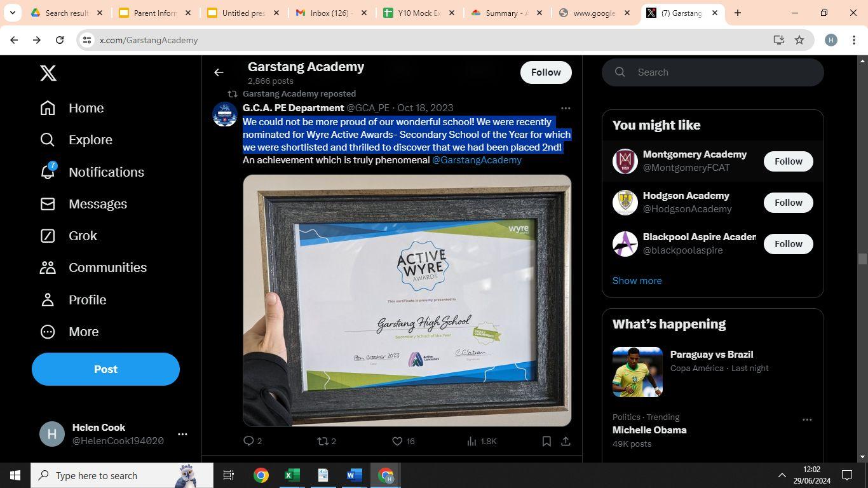Image resolution: width=868 pixels, height=488 pixels.
Task: Open Messages in sidebar
Action: [x=83, y=204]
